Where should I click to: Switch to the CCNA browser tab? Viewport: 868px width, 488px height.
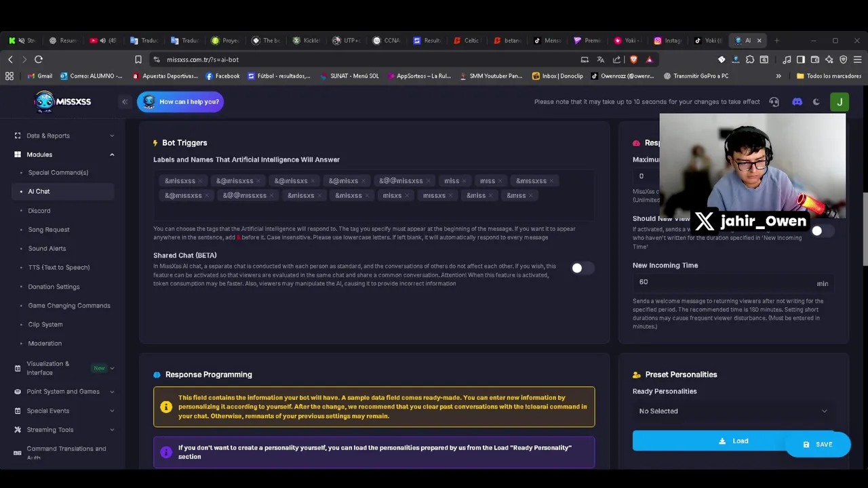(387, 41)
